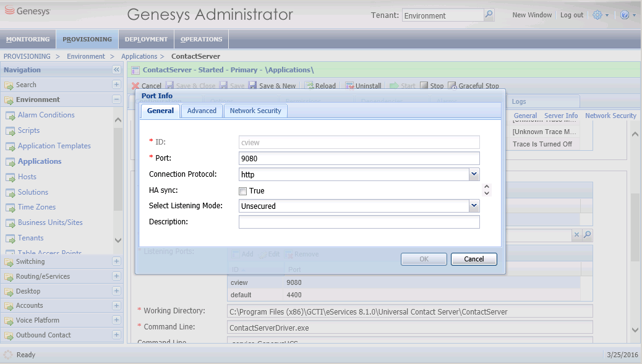Click the tenant search magnifier icon

coord(489,15)
